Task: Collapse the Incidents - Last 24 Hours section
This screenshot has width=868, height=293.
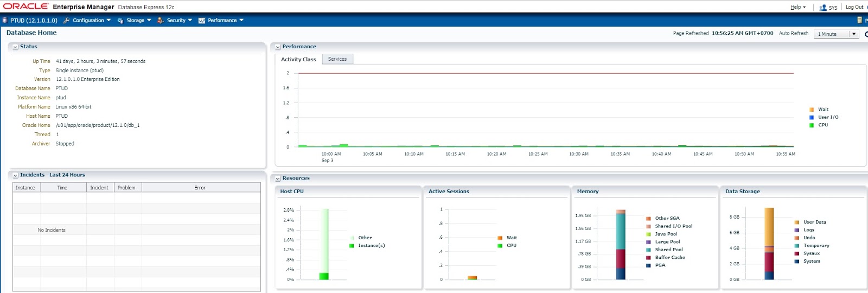Action: [x=15, y=175]
